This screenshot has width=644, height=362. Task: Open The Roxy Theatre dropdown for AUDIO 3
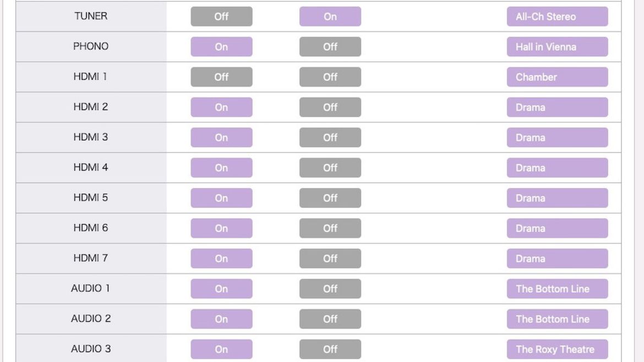[558, 349]
